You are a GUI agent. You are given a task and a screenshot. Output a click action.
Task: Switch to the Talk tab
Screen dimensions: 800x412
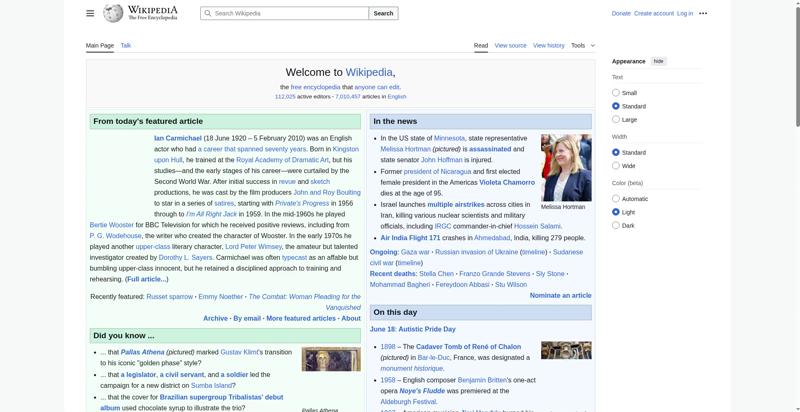point(126,45)
